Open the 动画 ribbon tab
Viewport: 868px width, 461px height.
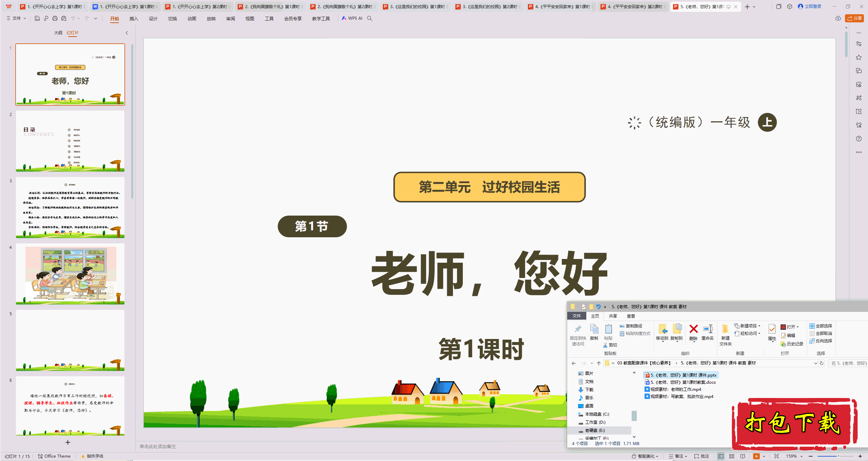192,19
